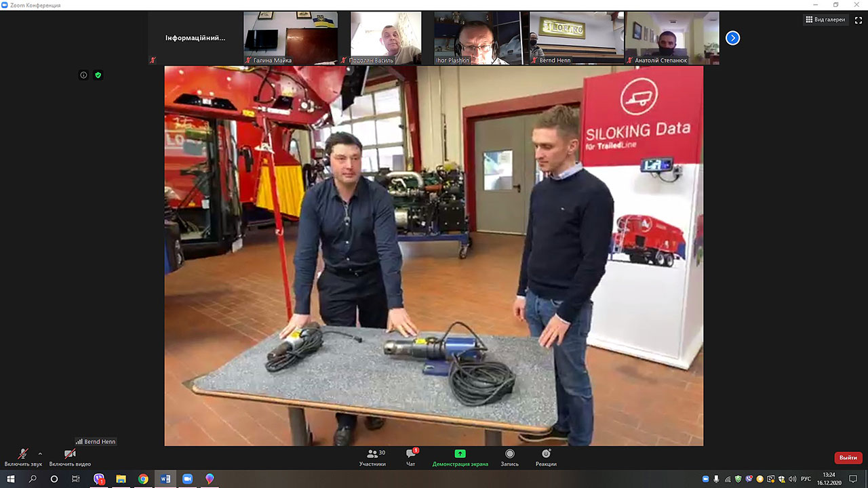The height and width of the screenshot is (488, 868).
Task: Click the yellow circle tray icon
Action: [x=760, y=479]
